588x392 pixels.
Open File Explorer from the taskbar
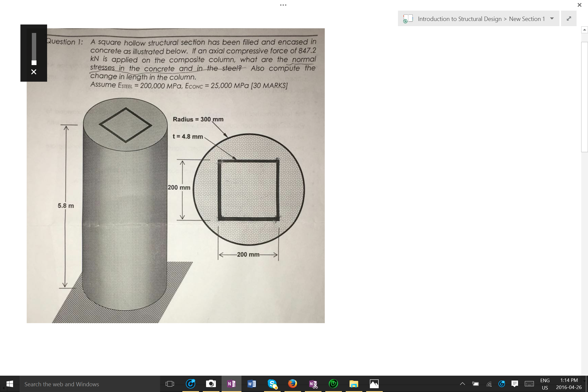[x=354, y=384]
